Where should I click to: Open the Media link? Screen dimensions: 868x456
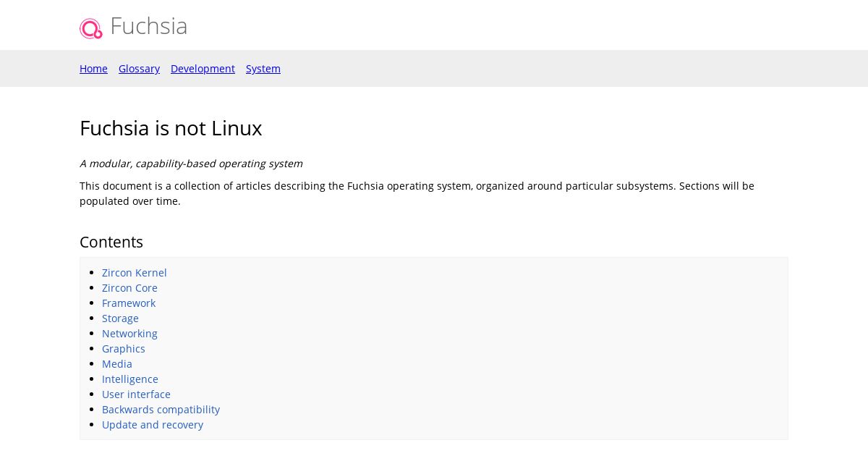117,364
